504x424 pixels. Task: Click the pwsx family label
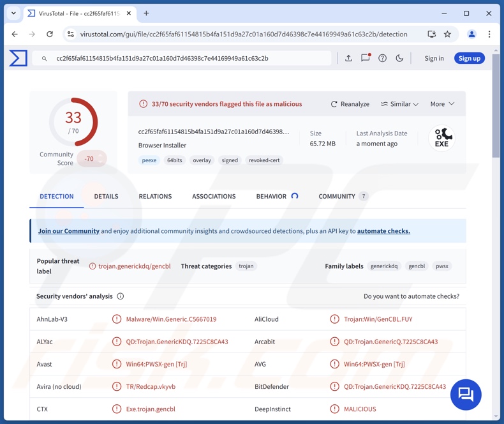click(442, 266)
